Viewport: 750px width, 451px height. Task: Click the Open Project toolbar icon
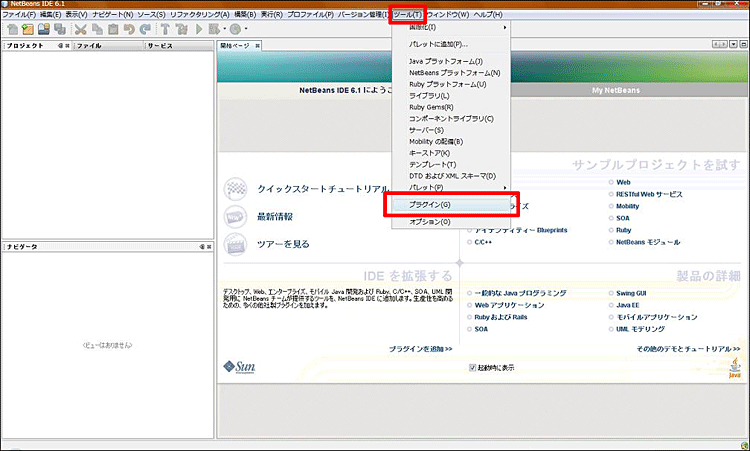click(x=44, y=29)
